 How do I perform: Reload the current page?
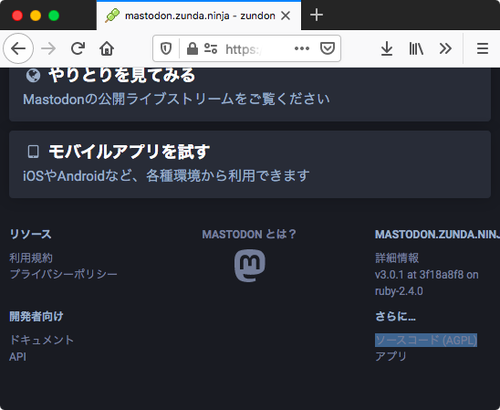click(78, 49)
